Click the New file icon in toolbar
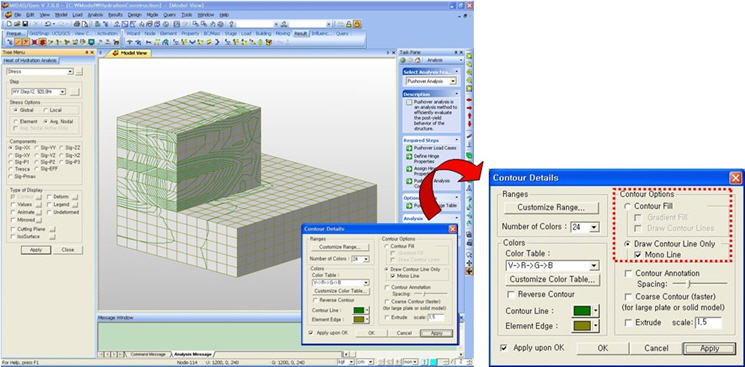This screenshot has height=367, width=745. [10, 23]
